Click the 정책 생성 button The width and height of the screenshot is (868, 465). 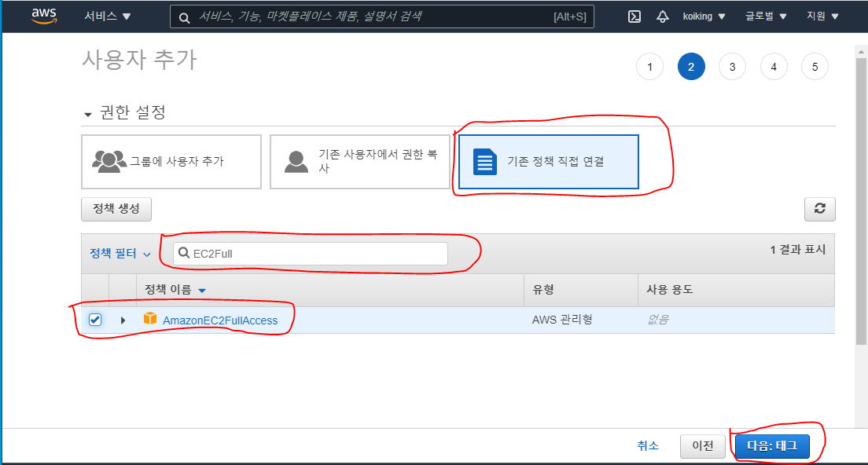click(x=116, y=209)
